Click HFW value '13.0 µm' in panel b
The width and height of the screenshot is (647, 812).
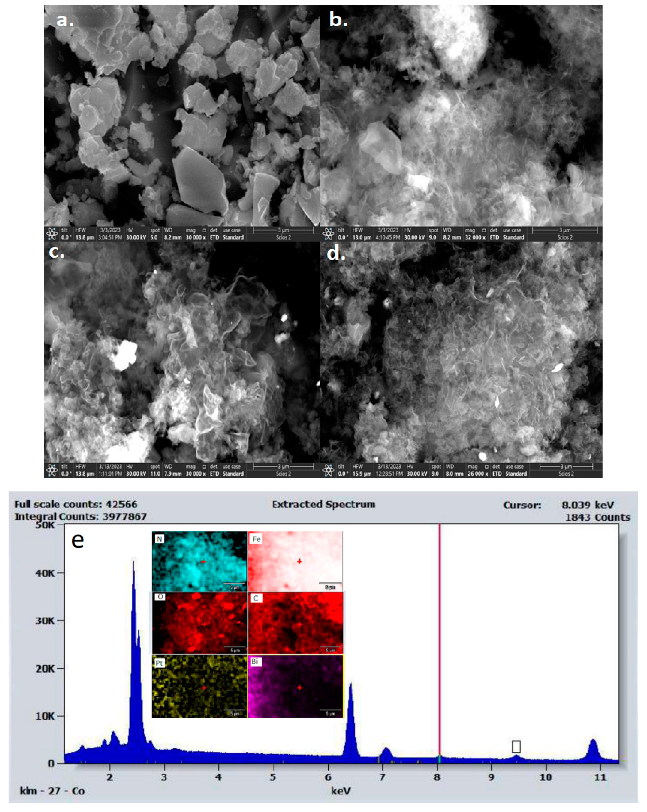[x=361, y=238]
